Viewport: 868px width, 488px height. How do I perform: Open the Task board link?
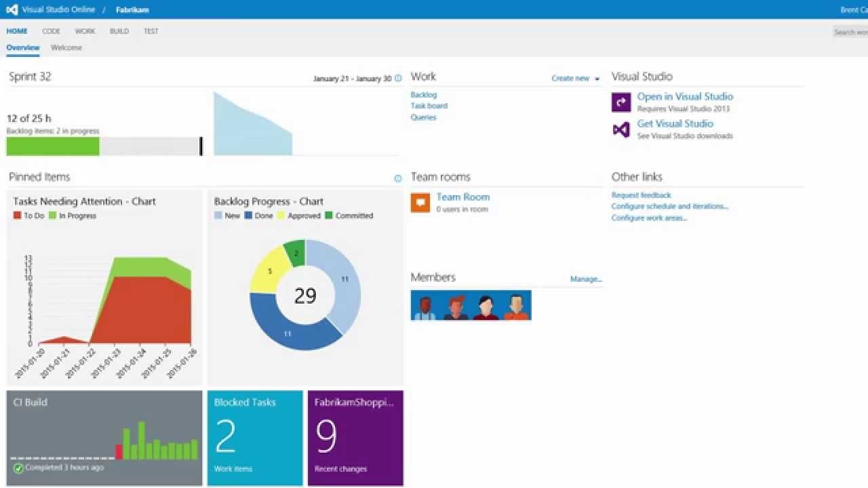pyautogui.click(x=429, y=106)
